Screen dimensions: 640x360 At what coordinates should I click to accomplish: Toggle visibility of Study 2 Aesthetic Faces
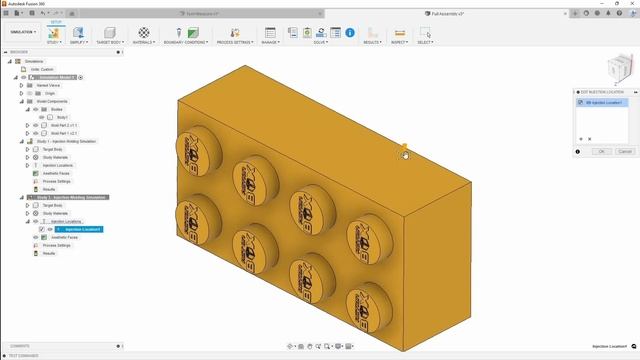point(36,237)
